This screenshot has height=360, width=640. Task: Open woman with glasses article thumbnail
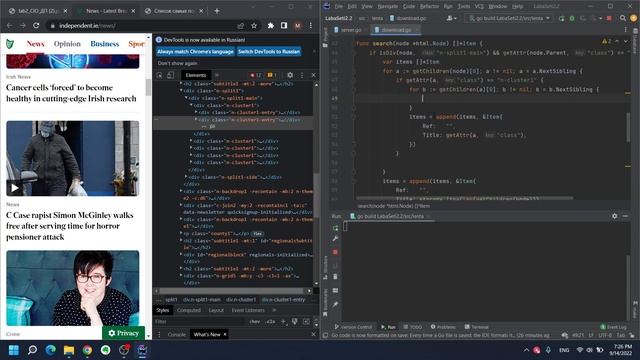point(73,288)
